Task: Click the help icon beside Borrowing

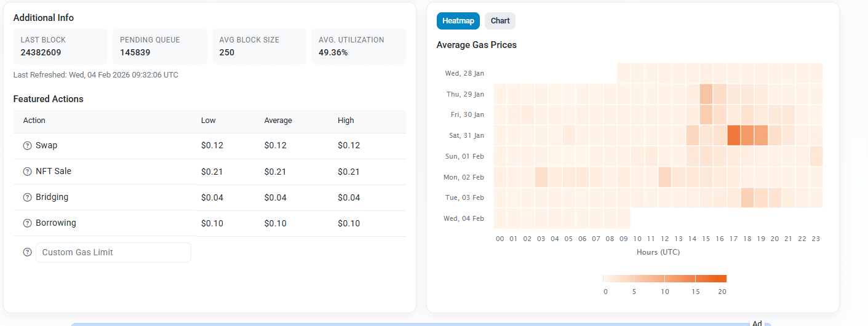Action: click(27, 223)
